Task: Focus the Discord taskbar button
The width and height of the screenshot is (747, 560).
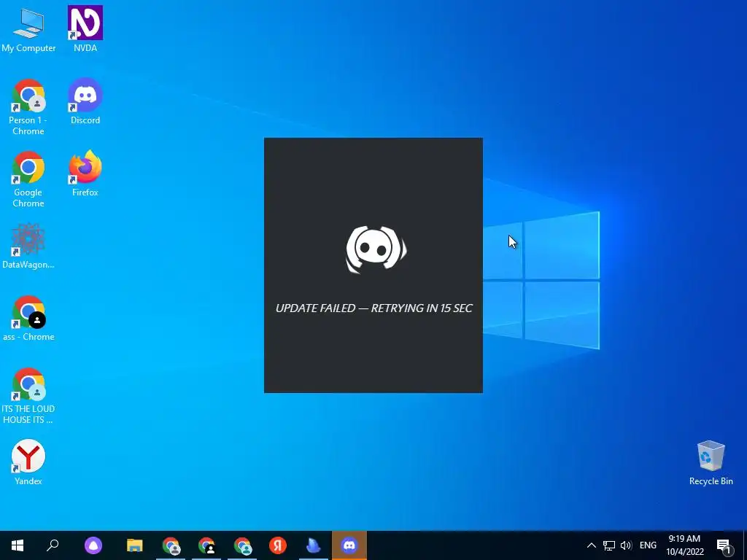Action: pyautogui.click(x=349, y=545)
